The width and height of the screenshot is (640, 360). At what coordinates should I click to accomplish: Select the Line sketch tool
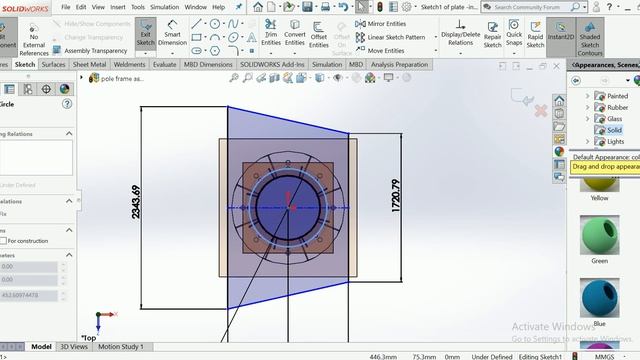(x=196, y=24)
